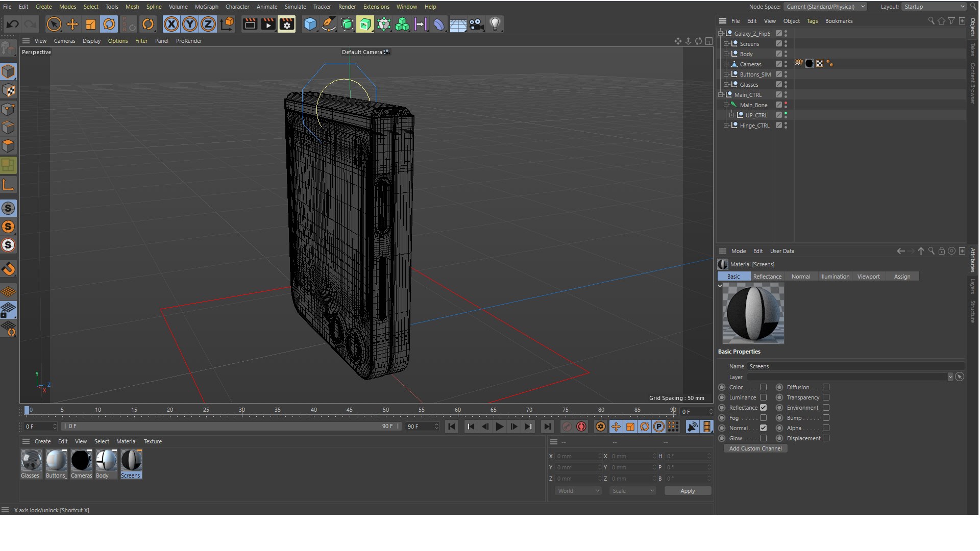
Task: Switch to the Reflectance tab
Action: [767, 277]
